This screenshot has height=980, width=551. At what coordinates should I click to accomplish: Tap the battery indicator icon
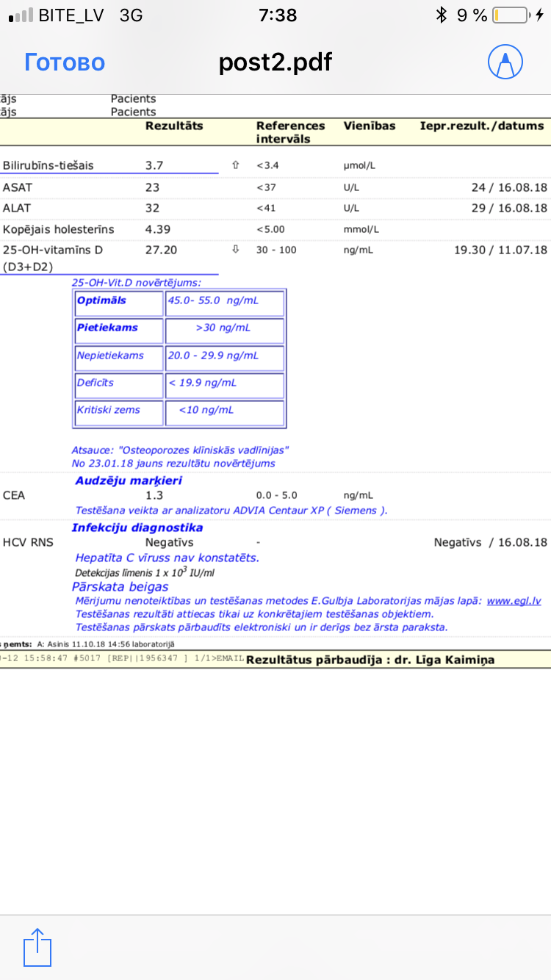510,15
